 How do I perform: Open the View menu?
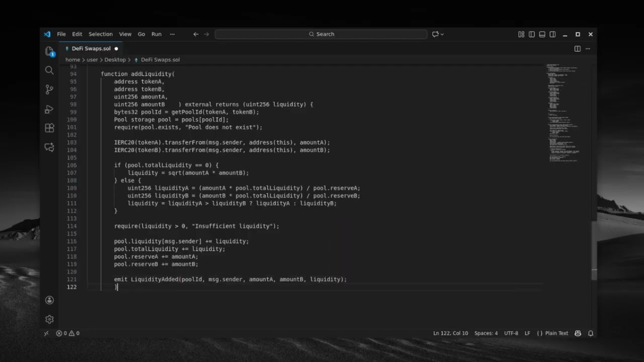pyautogui.click(x=125, y=34)
